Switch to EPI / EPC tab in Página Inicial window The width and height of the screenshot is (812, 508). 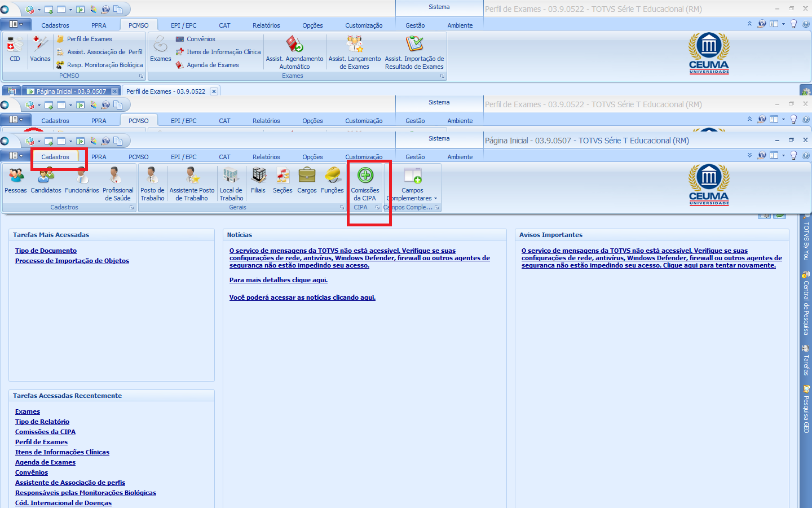point(184,157)
